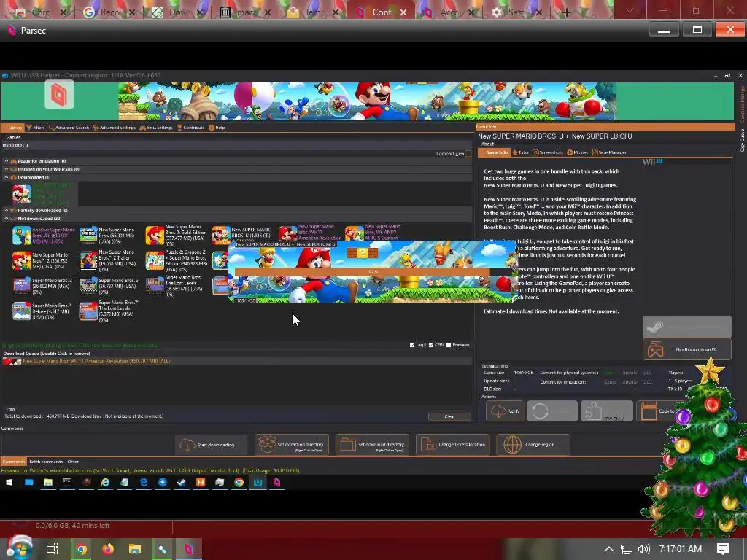Open Chrome in the remote taskbar

(239, 483)
